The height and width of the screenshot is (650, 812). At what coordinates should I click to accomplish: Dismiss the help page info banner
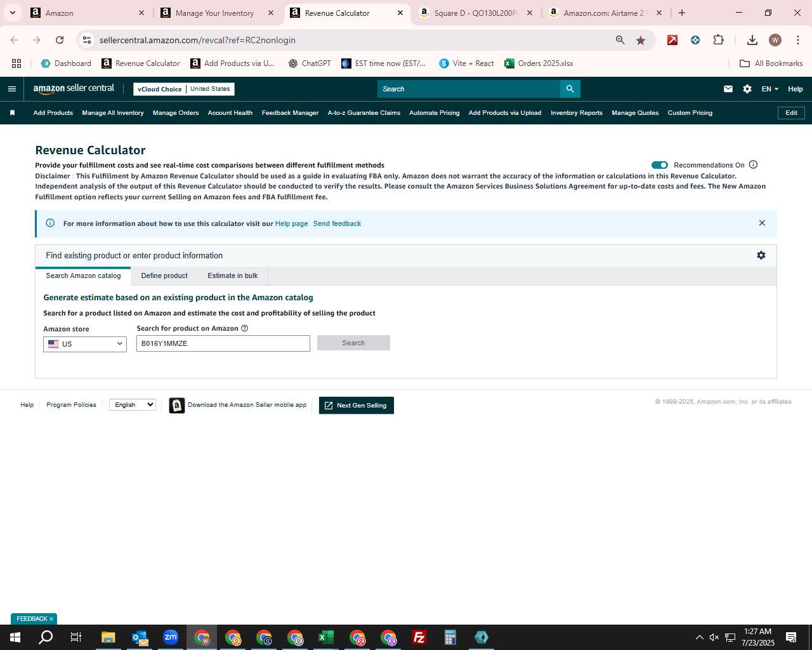click(762, 223)
